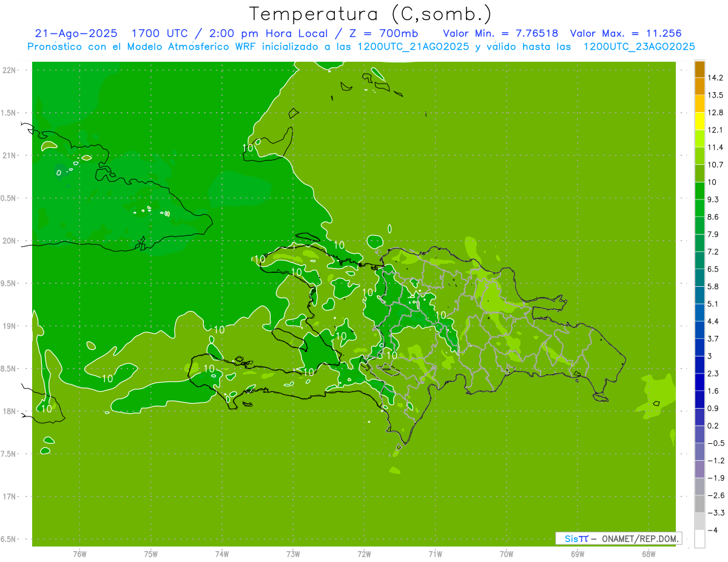Image resolution: width=728 pixels, height=562 pixels.
Task: Click the "21N" latitude axis label
Action: point(10,156)
